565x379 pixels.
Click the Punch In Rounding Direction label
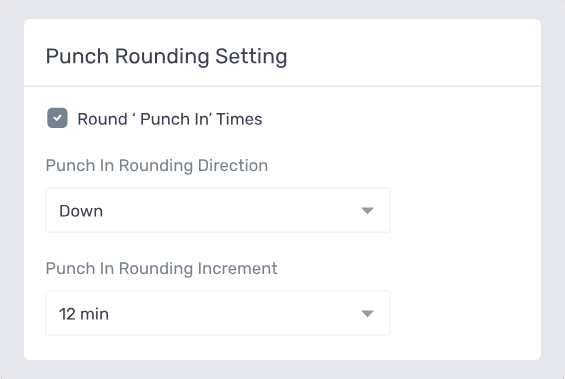pyautogui.click(x=157, y=166)
